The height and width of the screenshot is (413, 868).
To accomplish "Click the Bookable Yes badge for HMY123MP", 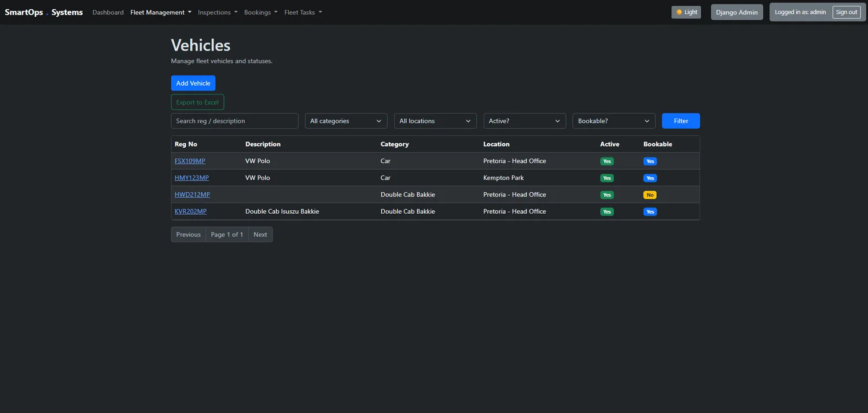I will [x=650, y=178].
